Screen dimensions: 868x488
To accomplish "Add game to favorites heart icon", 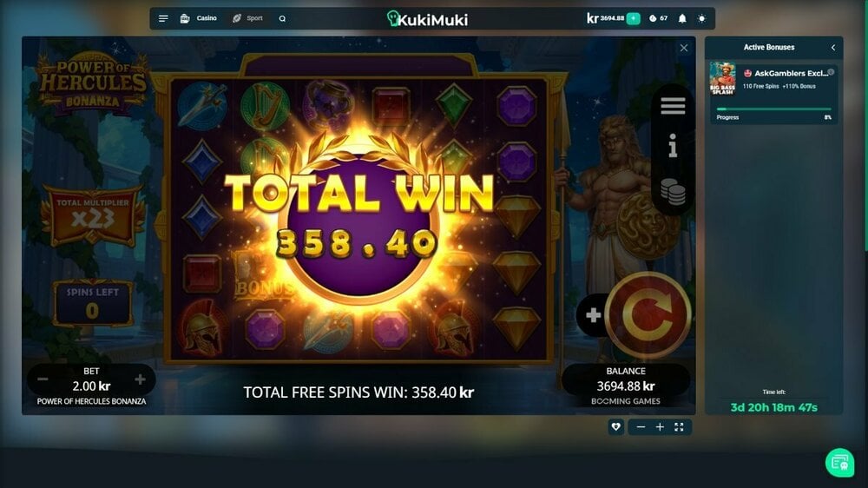I will (615, 426).
